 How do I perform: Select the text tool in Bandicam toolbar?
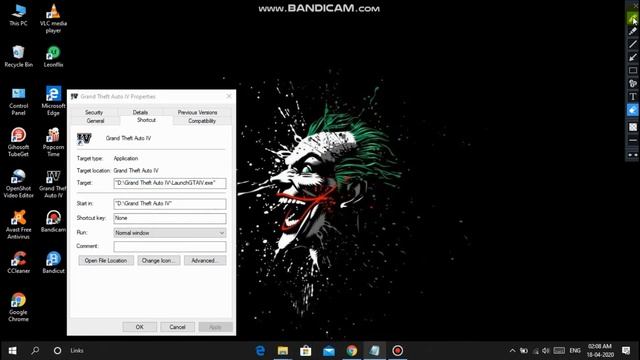tap(633, 97)
